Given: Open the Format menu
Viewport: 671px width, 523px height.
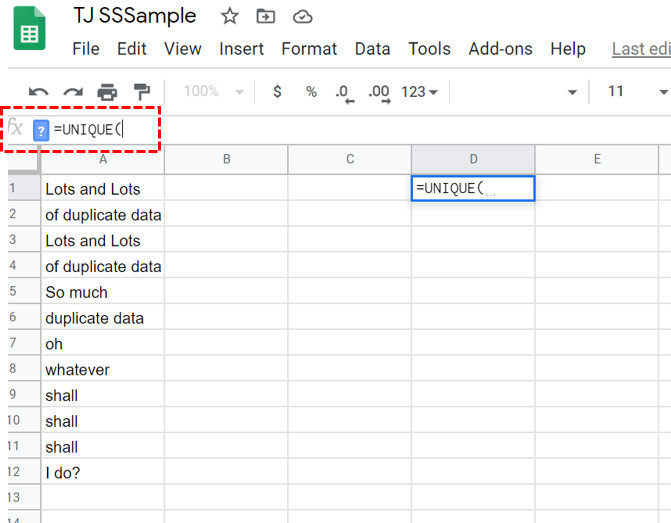Looking at the screenshot, I should coord(309,49).
